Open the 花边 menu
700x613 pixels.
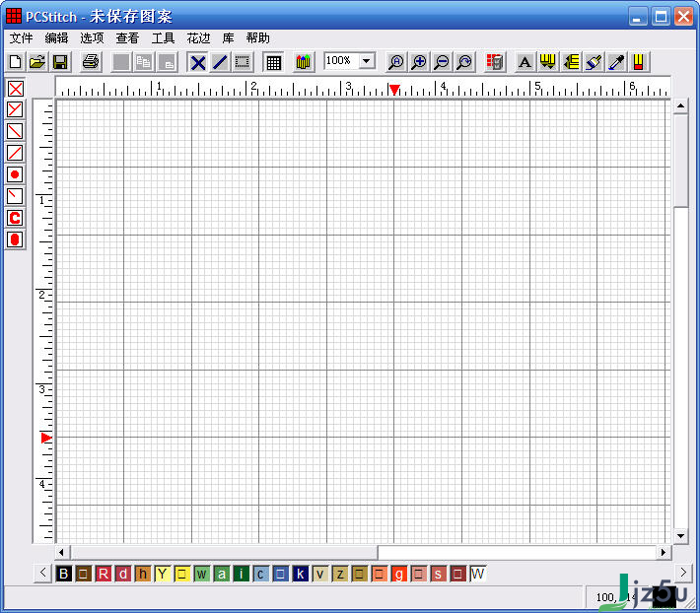pyautogui.click(x=198, y=37)
